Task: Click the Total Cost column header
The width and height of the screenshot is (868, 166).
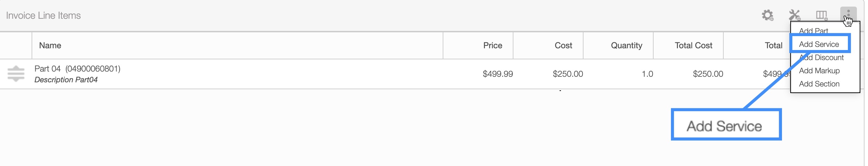Action: point(693,45)
